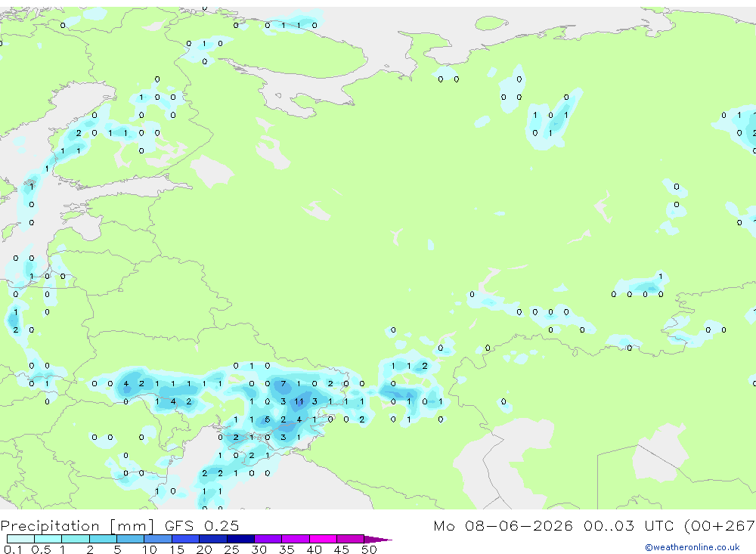Click the 20–25 mm legend color segment
This screenshot has width=756, height=554.
(x=212, y=539)
